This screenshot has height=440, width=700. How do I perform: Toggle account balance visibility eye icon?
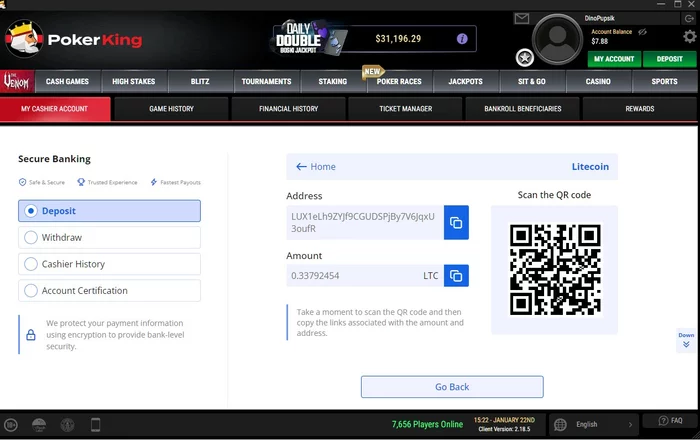(642, 32)
